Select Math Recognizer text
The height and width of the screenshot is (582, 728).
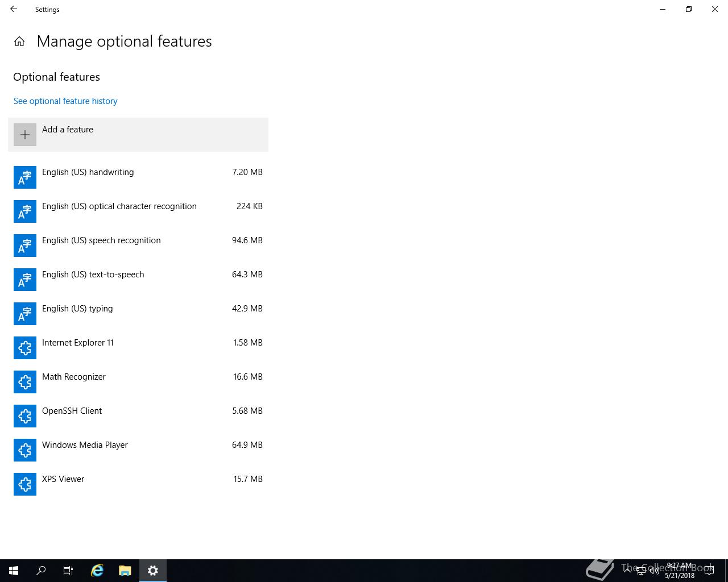pyautogui.click(x=74, y=377)
